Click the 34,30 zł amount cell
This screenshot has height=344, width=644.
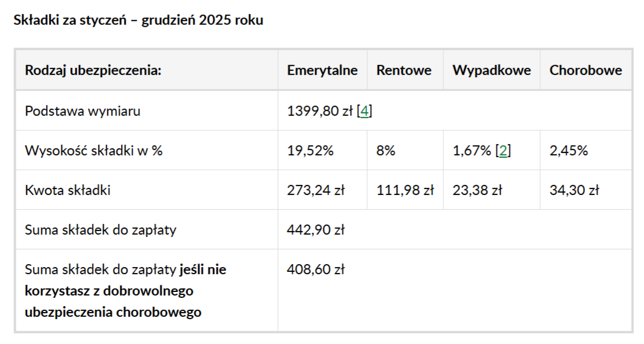coord(574,190)
